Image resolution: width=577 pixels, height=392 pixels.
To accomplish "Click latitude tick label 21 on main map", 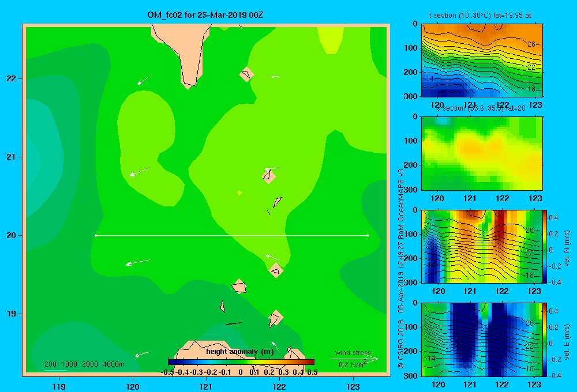I will coord(12,157).
